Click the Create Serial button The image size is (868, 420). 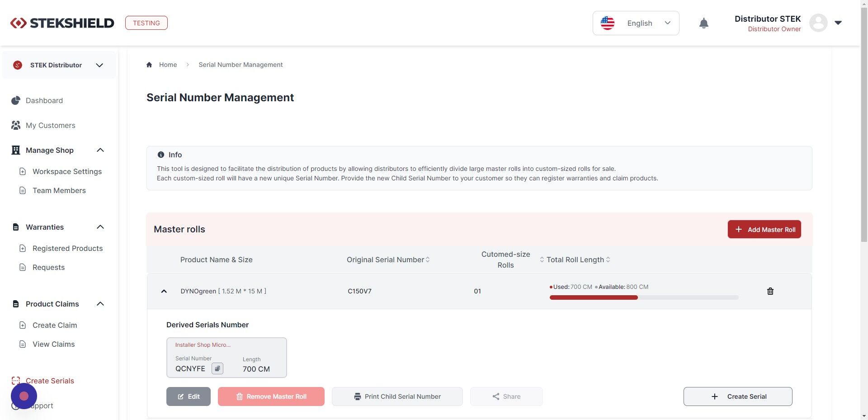[738, 396]
